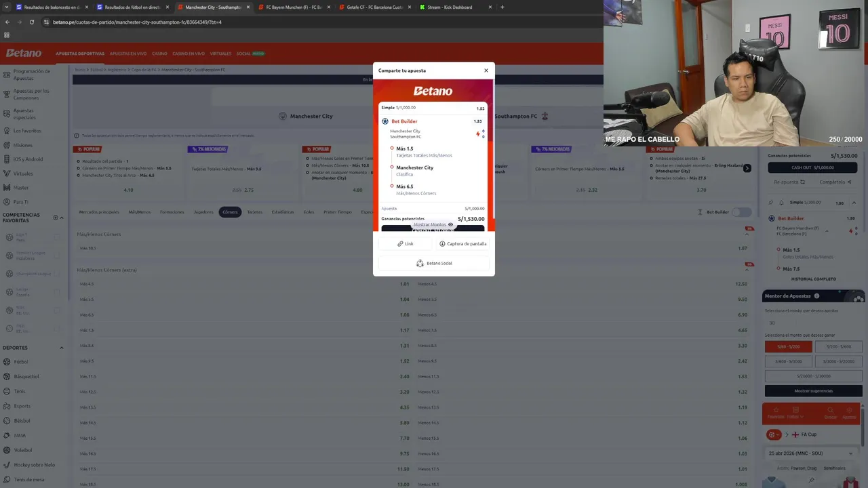
Task: Save bet via Captura de pantalla
Action: click(x=462, y=243)
